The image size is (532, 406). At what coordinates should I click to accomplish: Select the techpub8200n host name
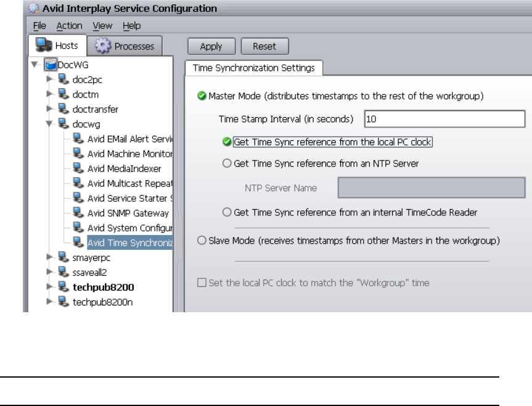[102, 302]
